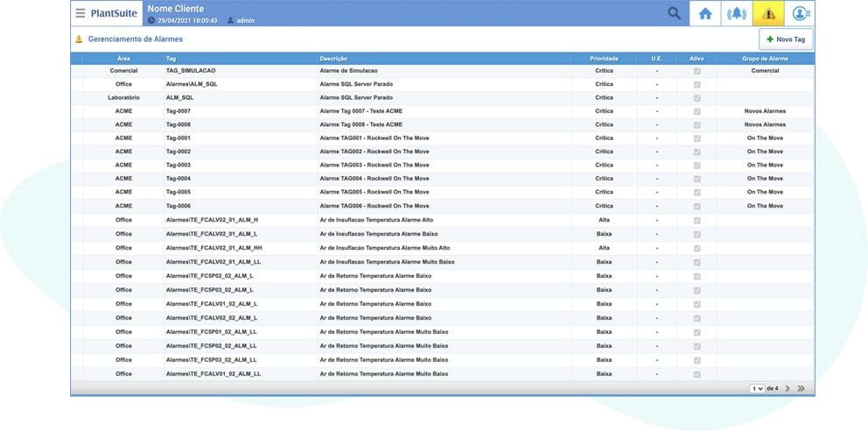Toggle Ativo checkbox for Alarmes\ALM_SQL row
This screenshot has height=431, width=868.
(x=696, y=85)
